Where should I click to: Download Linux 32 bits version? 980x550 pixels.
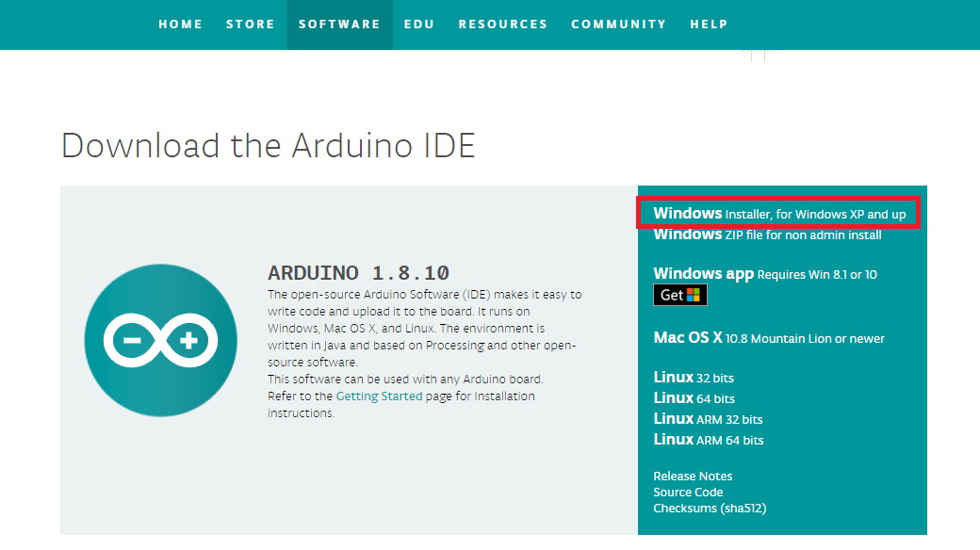(x=694, y=378)
